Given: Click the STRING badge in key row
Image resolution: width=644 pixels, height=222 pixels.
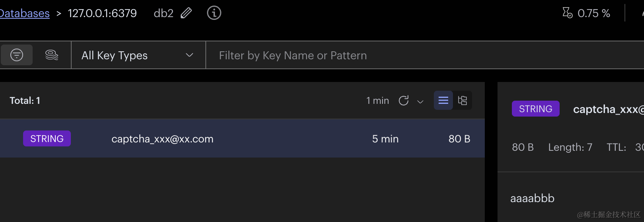Looking at the screenshot, I should pos(47,138).
